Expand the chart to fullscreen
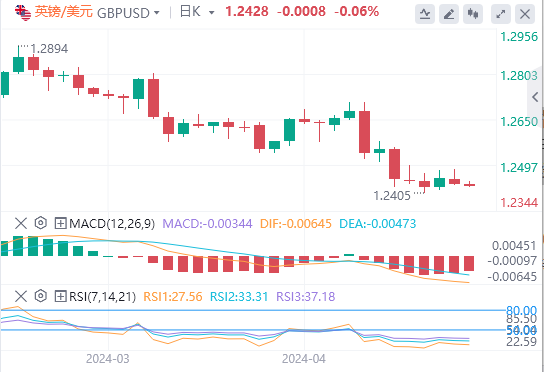544x372 pixels. [501, 14]
